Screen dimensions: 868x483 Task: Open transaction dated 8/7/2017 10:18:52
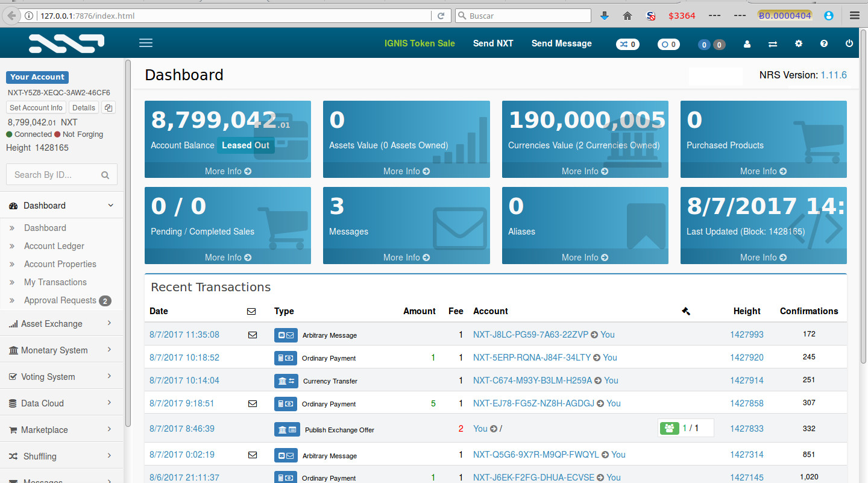click(x=184, y=358)
